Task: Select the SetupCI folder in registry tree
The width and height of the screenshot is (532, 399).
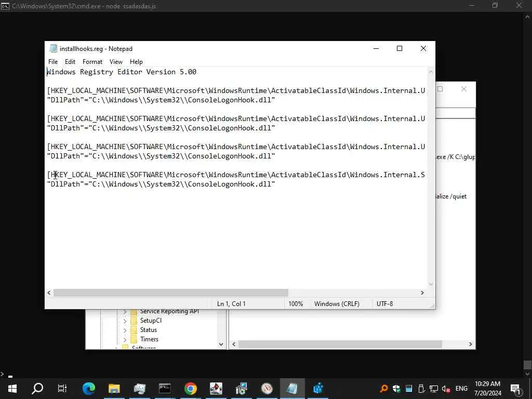Action: pos(151,321)
